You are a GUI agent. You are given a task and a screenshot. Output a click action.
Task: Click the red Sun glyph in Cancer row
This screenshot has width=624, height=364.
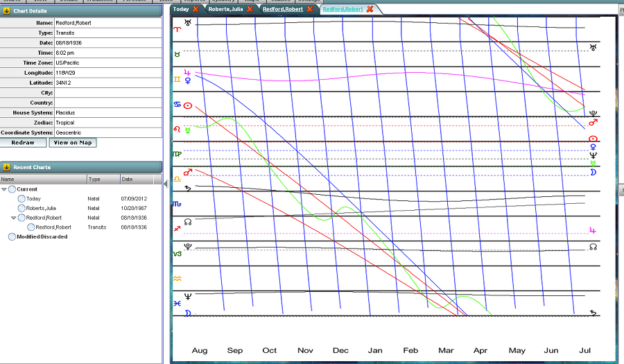(x=188, y=105)
